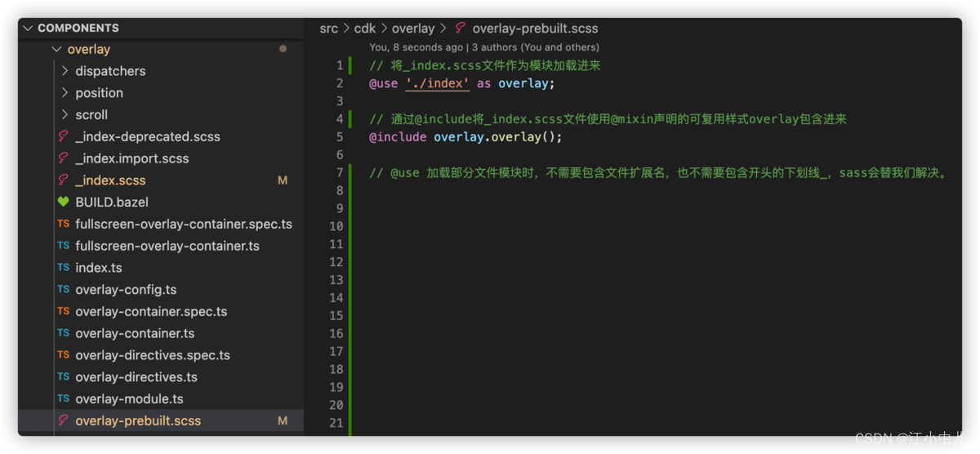Click Sass icon of _index.import.scss

pyautogui.click(x=63, y=158)
